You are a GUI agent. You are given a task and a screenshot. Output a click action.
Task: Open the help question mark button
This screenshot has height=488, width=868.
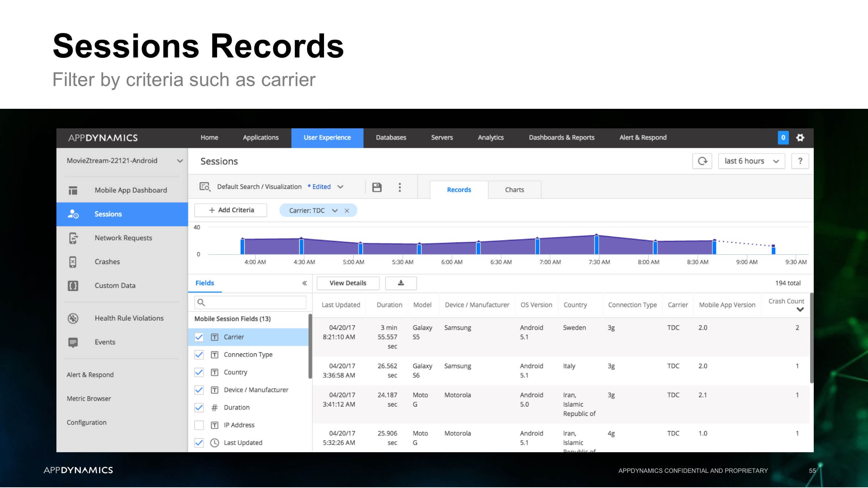(800, 161)
